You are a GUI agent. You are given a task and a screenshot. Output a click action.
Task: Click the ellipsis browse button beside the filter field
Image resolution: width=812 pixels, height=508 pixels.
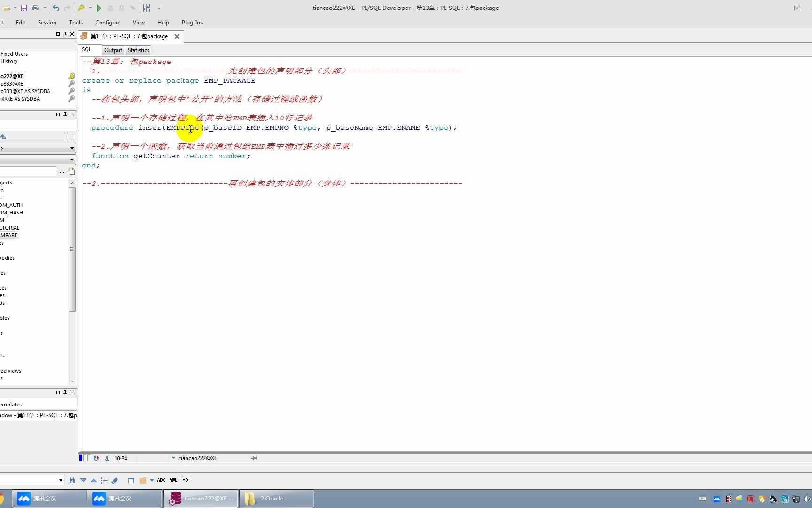click(x=62, y=172)
